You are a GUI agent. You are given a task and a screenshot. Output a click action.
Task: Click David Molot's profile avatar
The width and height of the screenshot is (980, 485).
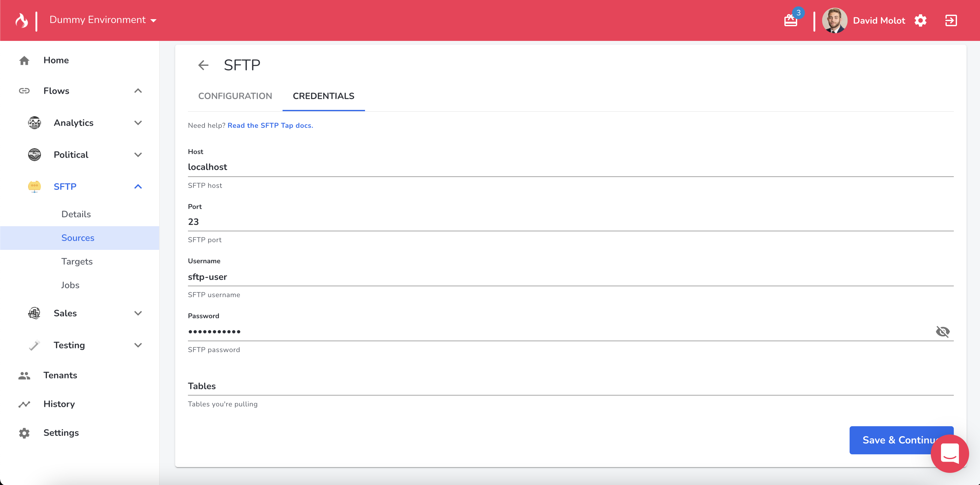[x=834, y=20]
